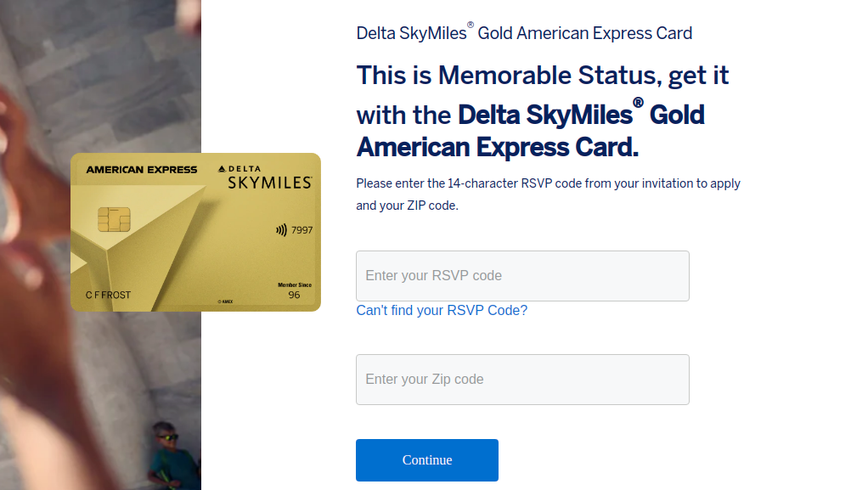Select the Memorable Status headline text
This screenshot has height=490, width=868.
click(x=541, y=110)
